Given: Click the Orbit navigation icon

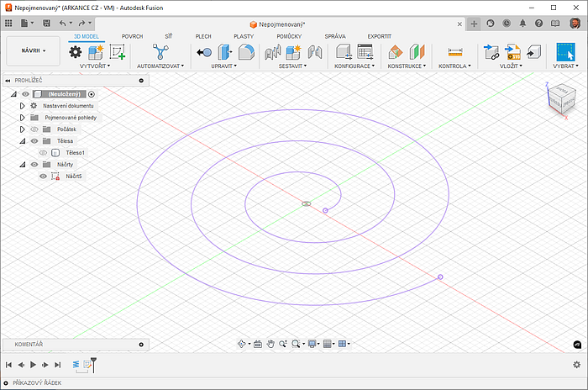Looking at the screenshot, I should pos(241,344).
